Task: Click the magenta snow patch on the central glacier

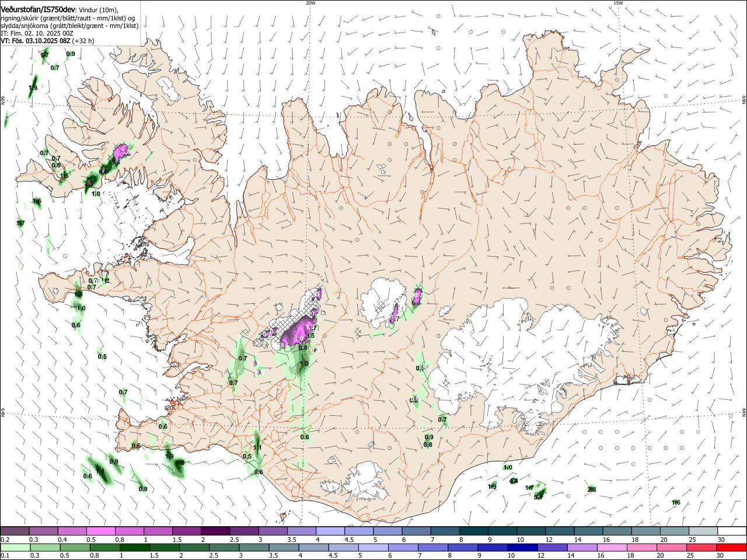Action: pos(395,313)
